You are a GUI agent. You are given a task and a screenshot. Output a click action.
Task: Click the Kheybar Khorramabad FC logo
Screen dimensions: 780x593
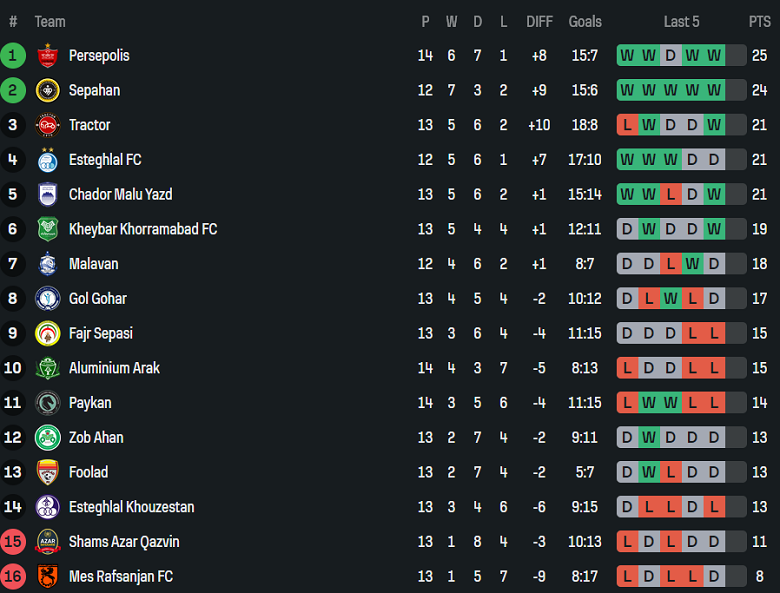47,229
